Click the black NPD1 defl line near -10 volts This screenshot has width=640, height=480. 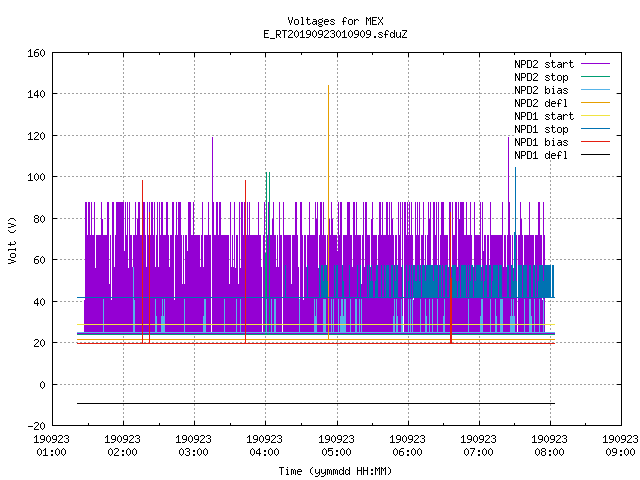point(316,403)
